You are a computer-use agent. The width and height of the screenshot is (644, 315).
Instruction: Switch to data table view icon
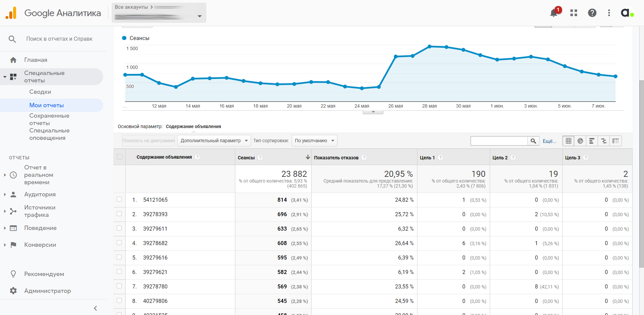point(568,141)
